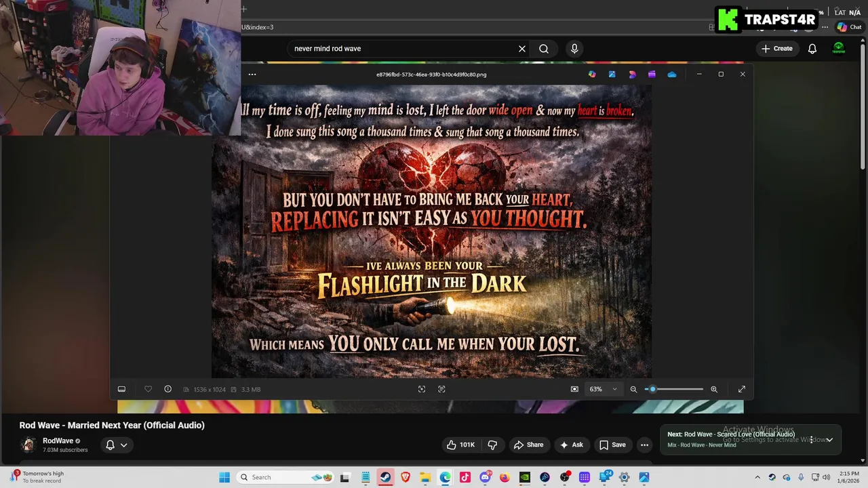Click the Ask button under the video
The height and width of the screenshot is (488, 868).
pos(571,445)
